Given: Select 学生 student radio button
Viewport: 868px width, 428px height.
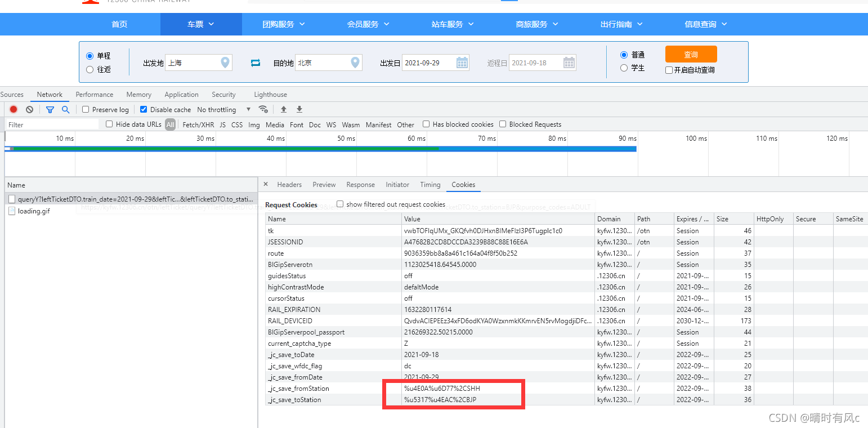Looking at the screenshot, I should [x=624, y=68].
